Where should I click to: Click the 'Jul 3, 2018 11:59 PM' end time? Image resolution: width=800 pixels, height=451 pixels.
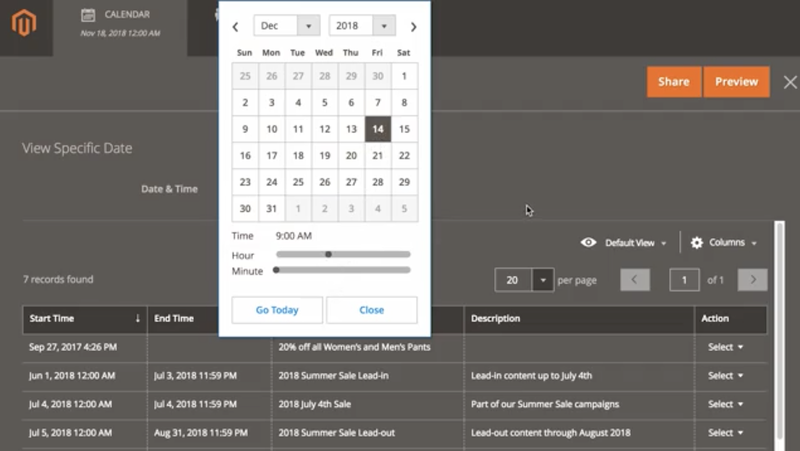195,375
